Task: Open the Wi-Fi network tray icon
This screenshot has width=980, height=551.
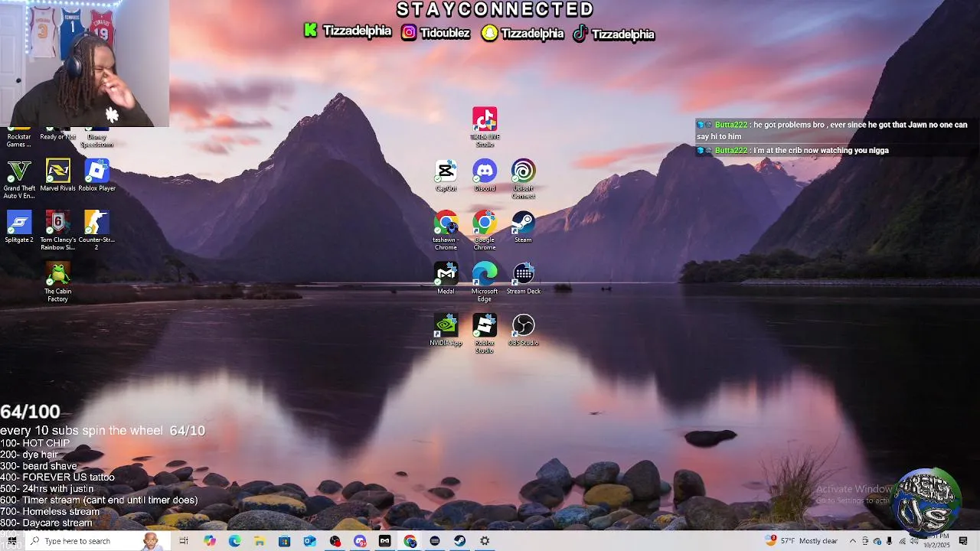Action: click(901, 541)
